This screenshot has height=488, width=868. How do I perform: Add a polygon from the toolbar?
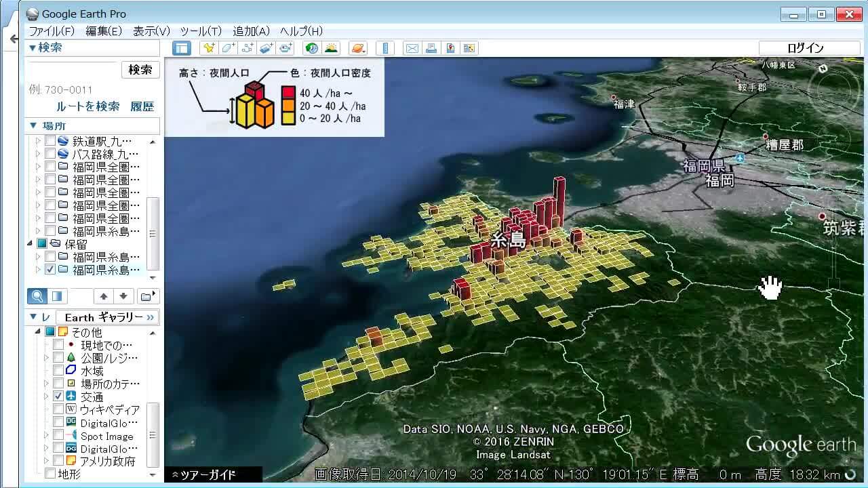229,48
